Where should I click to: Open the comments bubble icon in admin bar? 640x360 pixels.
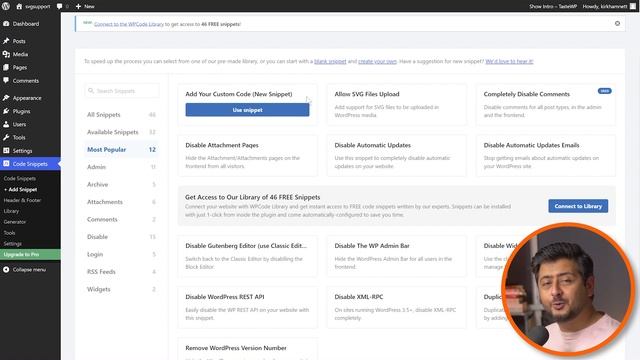pyautogui.click(x=60, y=7)
